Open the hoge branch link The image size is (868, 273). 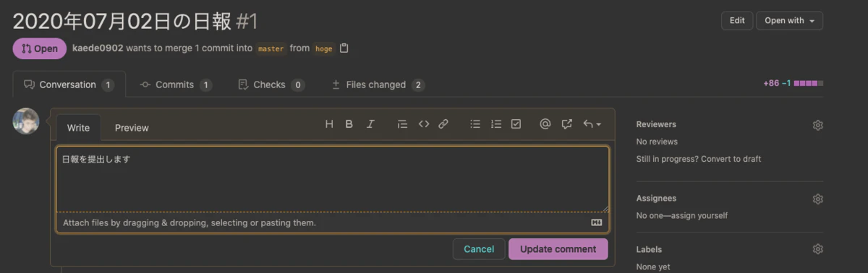coord(324,48)
